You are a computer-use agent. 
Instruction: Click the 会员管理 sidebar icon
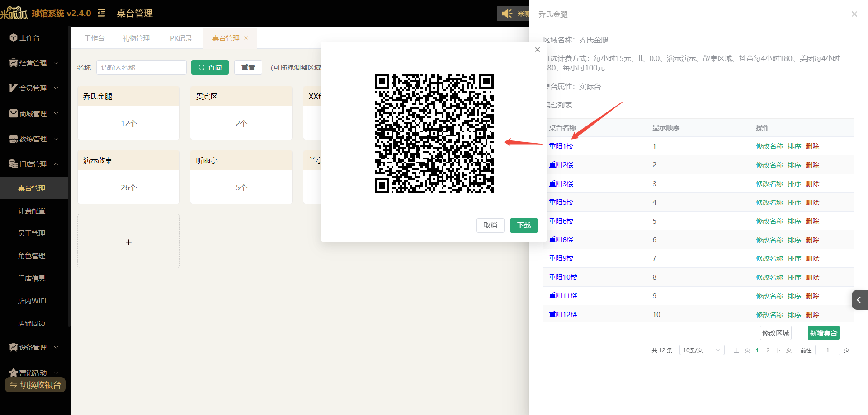point(14,88)
